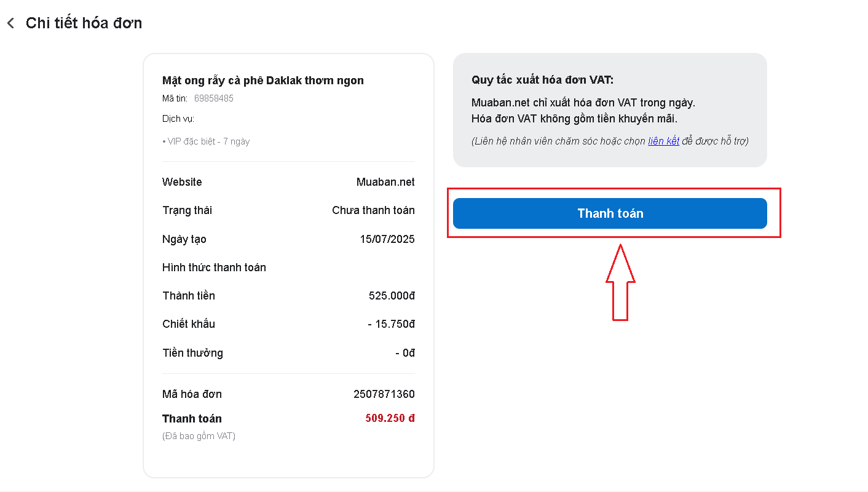Click the listing code 69858485
The width and height of the screenshot is (868, 492).
click(x=214, y=98)
